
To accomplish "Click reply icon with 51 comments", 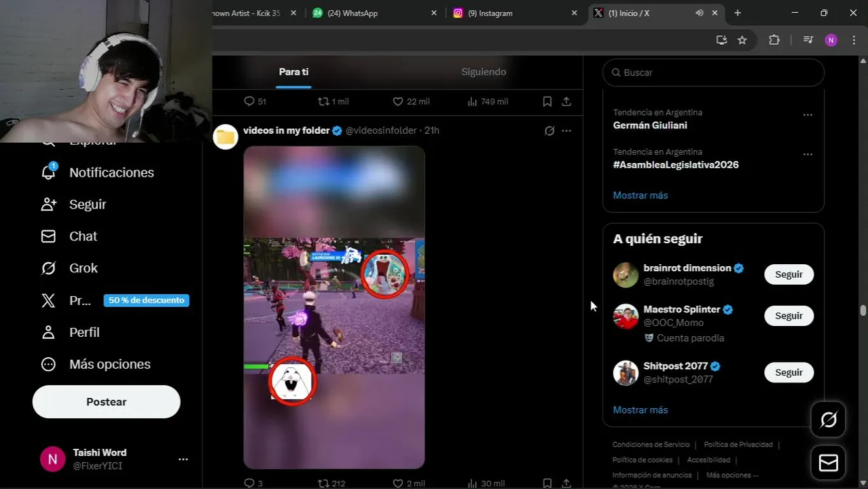I will tap(249, 101).
